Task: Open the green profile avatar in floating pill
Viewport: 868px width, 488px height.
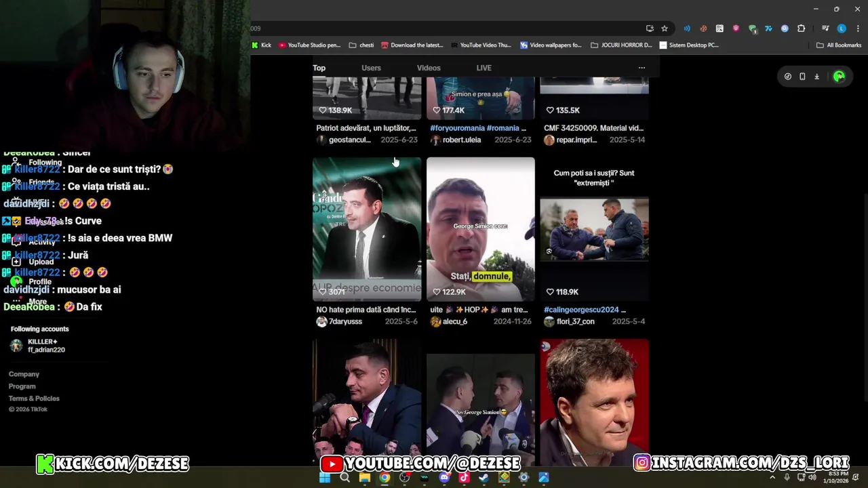Action: coord(839,77)
